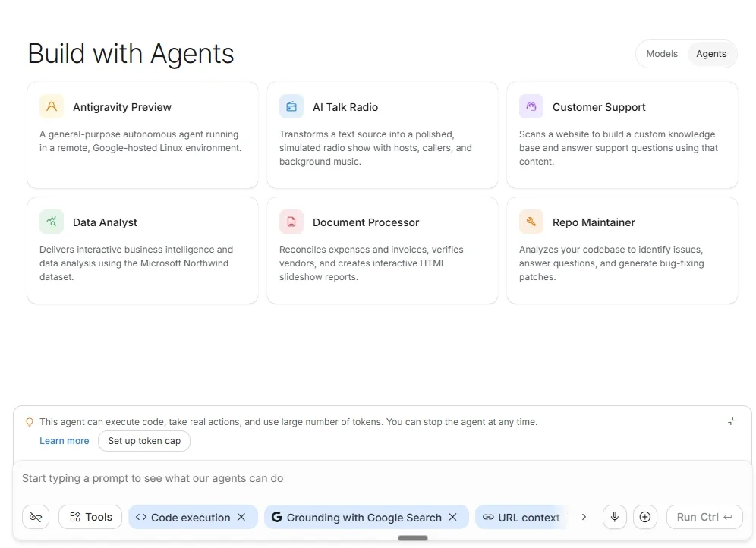Open the AI Talk Radio card title
This screenshot has width=756, height=548.
click(345, 107)
